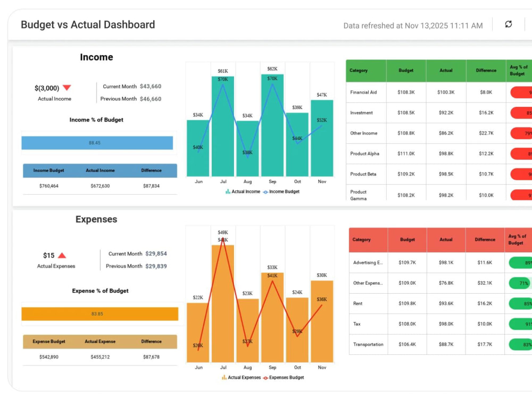Click the $22.7K Other Income difference cell
The height and width of the screenshot is (399, 532).
click(486, 134)
